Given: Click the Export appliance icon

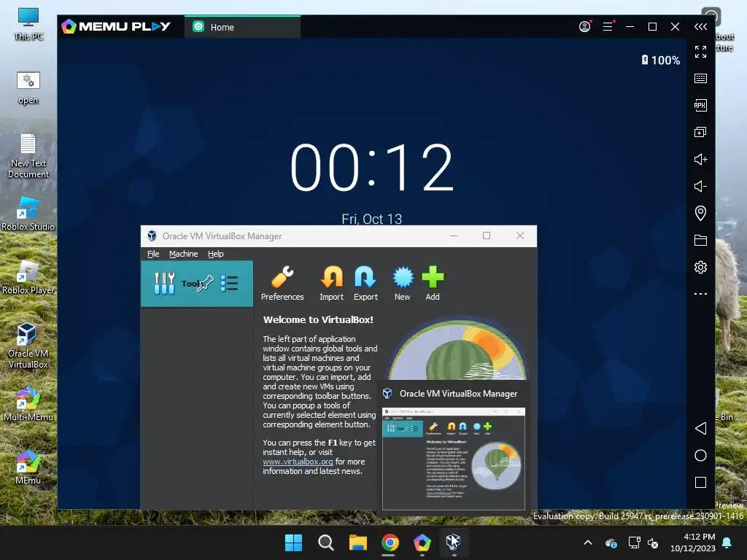Looking at the screenshot, I should point(365,284).
